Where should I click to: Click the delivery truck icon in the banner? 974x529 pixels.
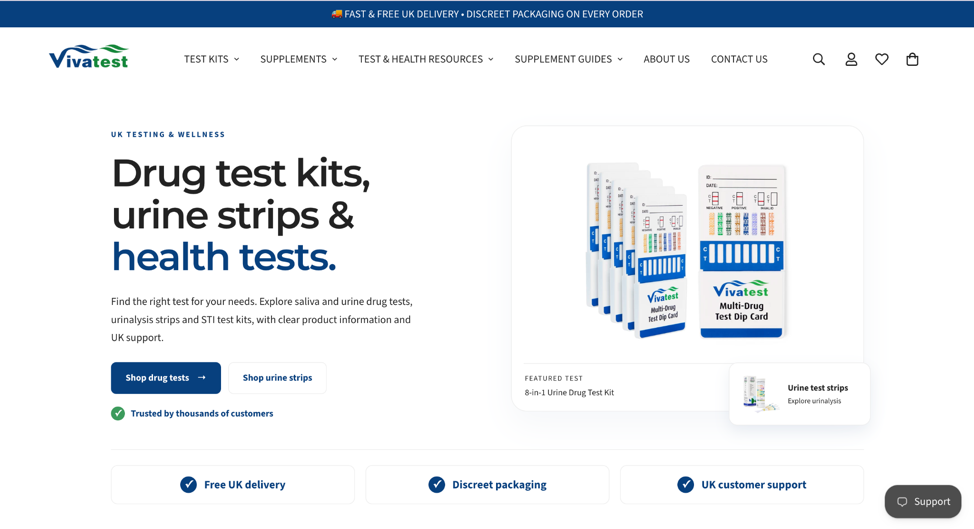[x=336, y=14]
